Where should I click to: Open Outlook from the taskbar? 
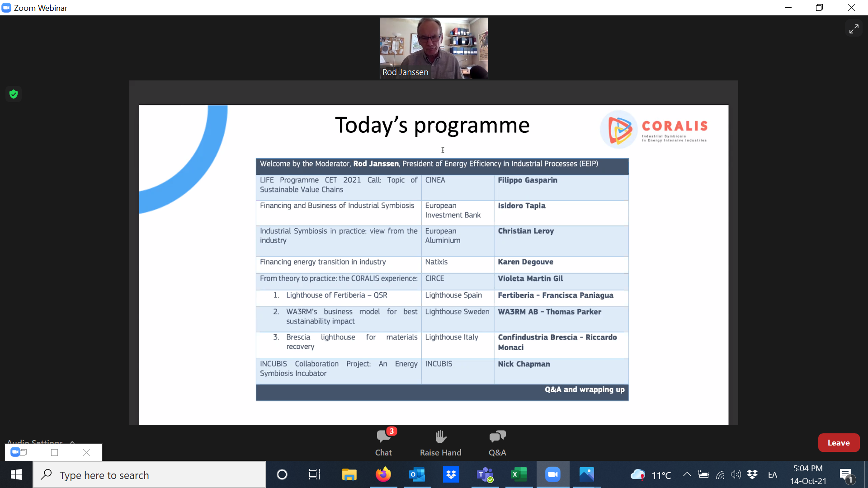pyautogui.click(x=417, y=475)
